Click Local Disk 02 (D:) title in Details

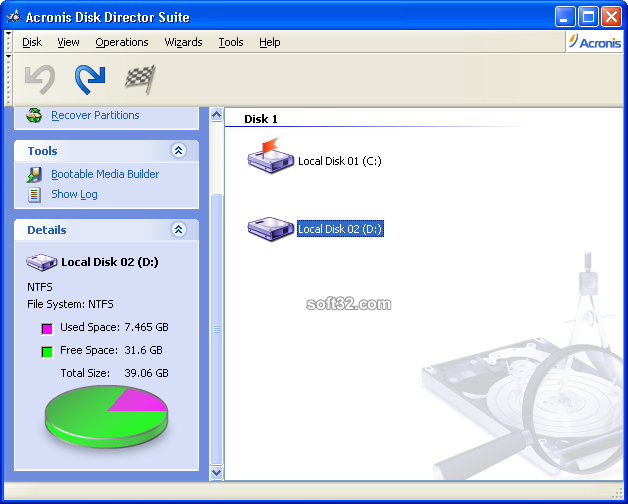point(110,262)
